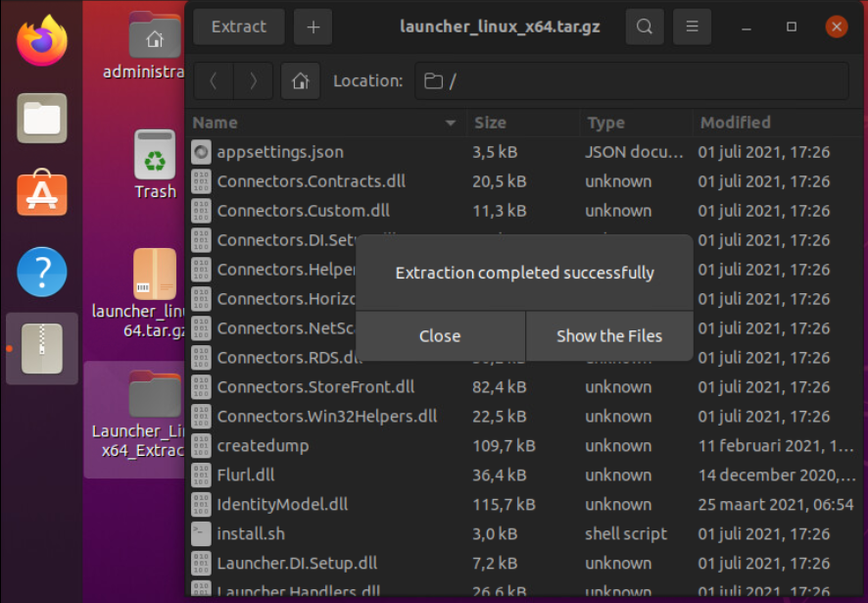Viewport: 868px width, 603px height.
Task: Select install.sh in the file list
Action: 251,533
